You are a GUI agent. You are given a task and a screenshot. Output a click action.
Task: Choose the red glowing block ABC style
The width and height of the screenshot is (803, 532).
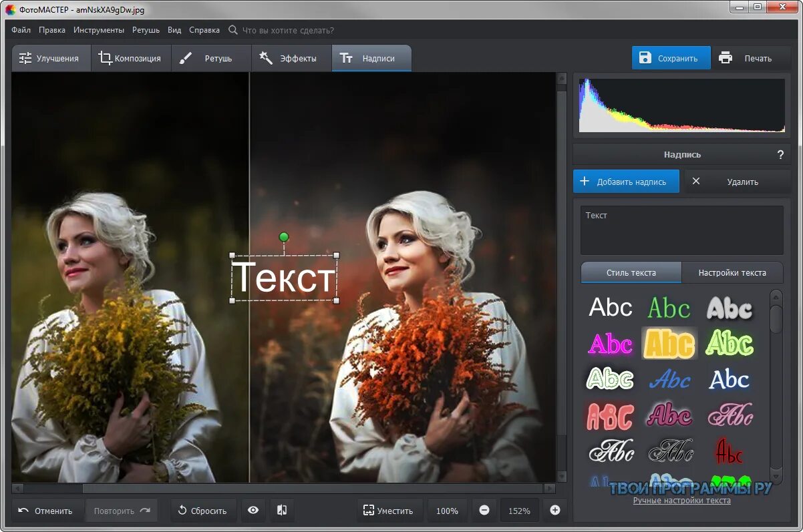coord(610,416)
